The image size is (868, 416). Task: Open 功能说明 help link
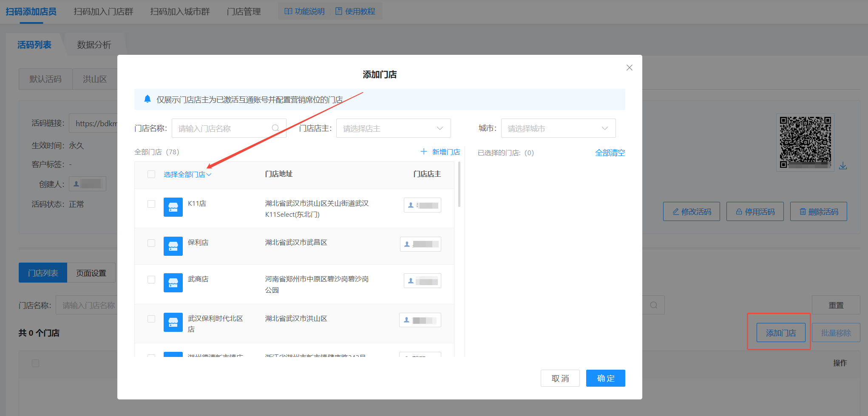click(x=304, y=11)
